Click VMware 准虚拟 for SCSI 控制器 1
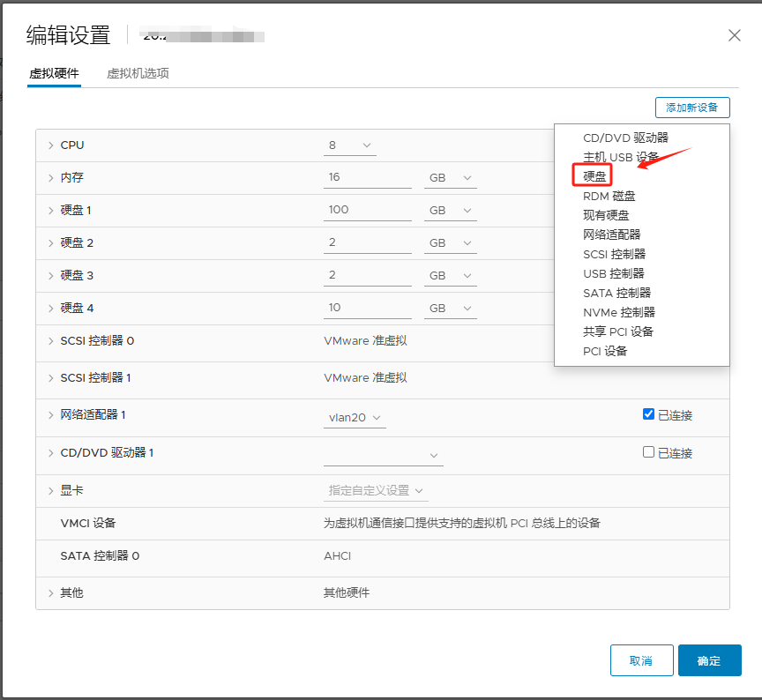This screenshot has width=762, height=700. [365, 378]
